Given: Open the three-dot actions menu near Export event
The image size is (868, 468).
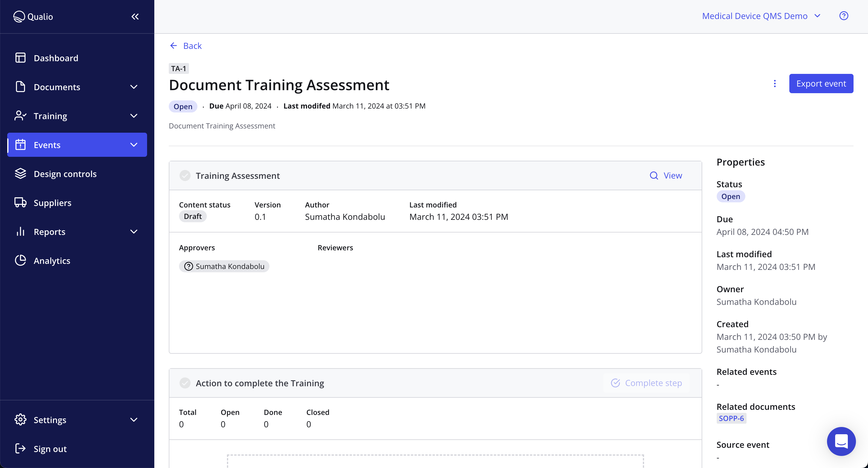Looking at the screenshot, I should point(775,83).
